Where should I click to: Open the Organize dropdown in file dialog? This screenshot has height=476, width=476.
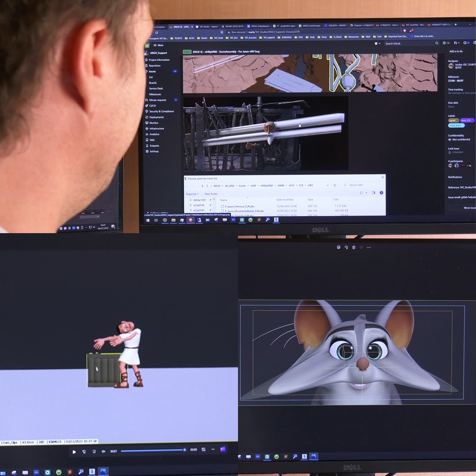click(x=192, y=193)
